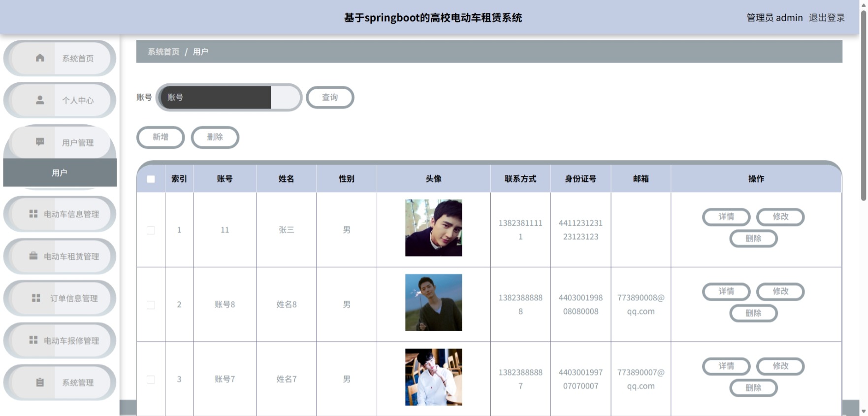Click 修改 for user 姓名8
The image size is (868, 416).
tap(780, 291)
